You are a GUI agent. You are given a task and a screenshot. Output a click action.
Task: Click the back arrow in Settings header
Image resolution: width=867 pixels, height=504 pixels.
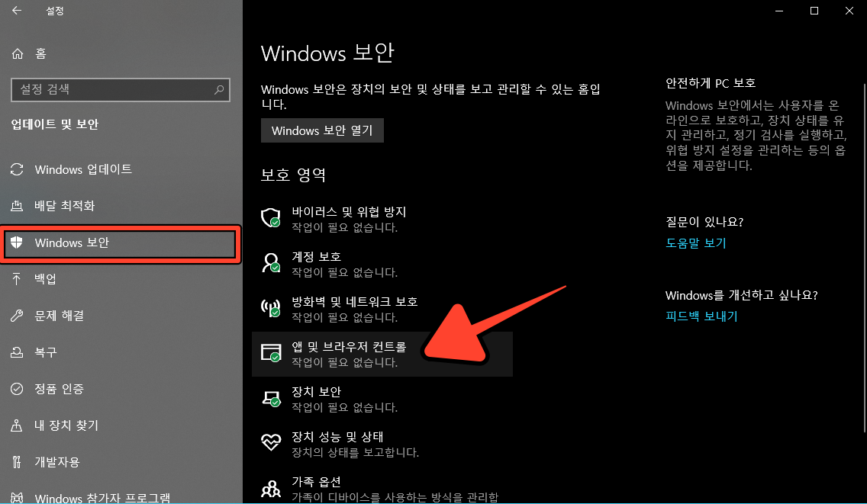pyautogui.click(x=17, y=11)
